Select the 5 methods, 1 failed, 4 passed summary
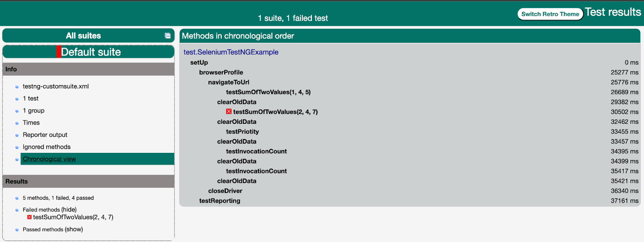The width and height of the screenshot is (644, 242). [x=58, y=198]
